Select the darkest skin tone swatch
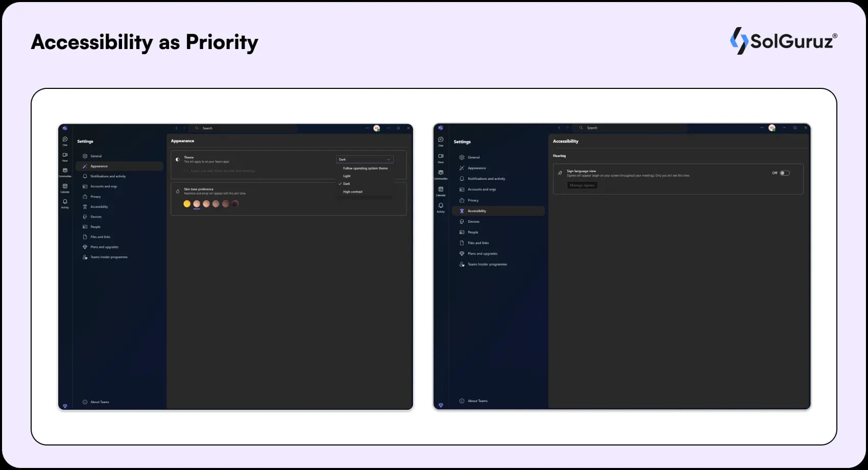Image resolution: width=868 pixels, height=470 pixels. (235, 204)
